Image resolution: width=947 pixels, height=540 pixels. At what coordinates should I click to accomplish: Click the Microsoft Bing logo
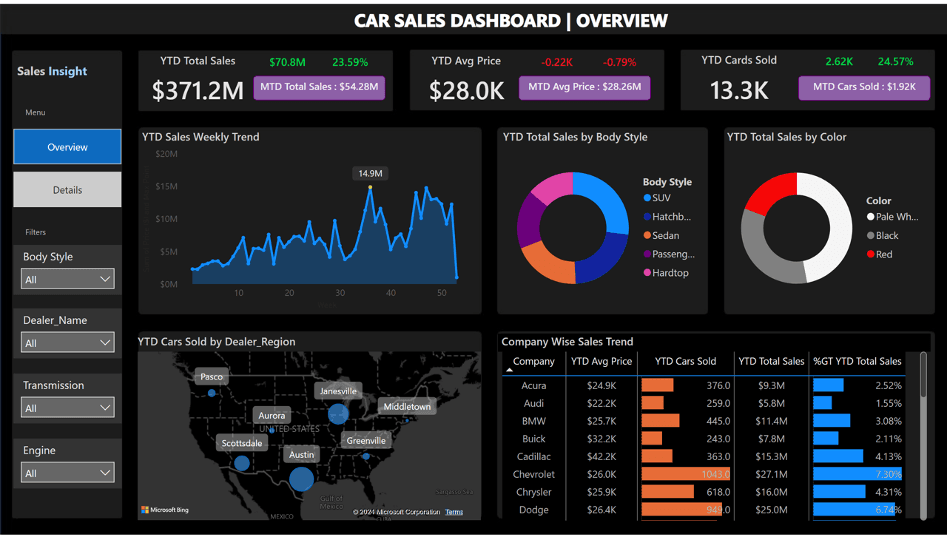165,510
